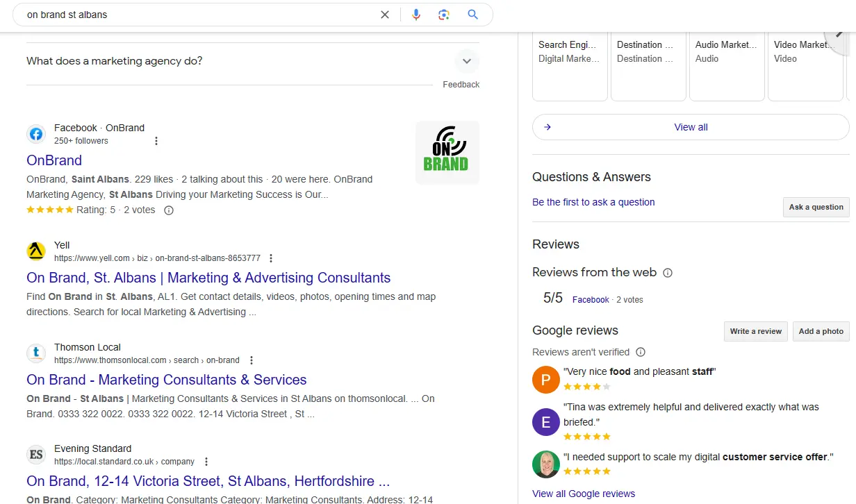This screenshot has height=504, width=856.
Task: Clear the search query with the X
Action: click(385, 14)
